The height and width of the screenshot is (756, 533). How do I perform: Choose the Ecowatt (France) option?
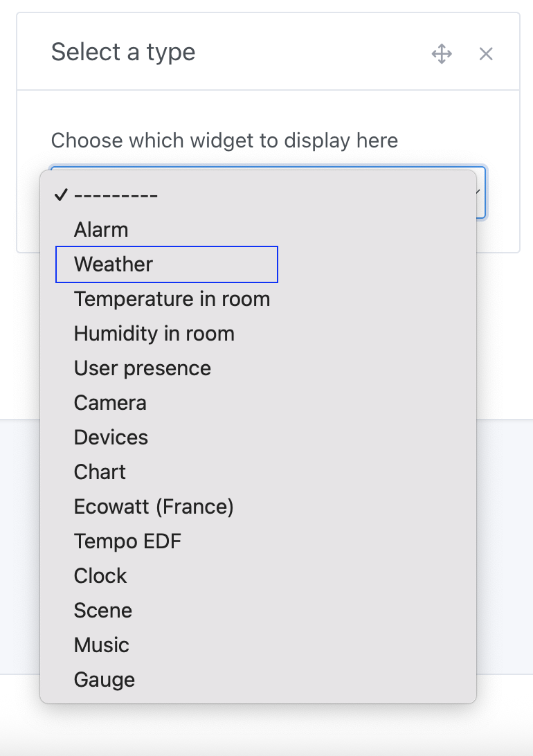154,506
